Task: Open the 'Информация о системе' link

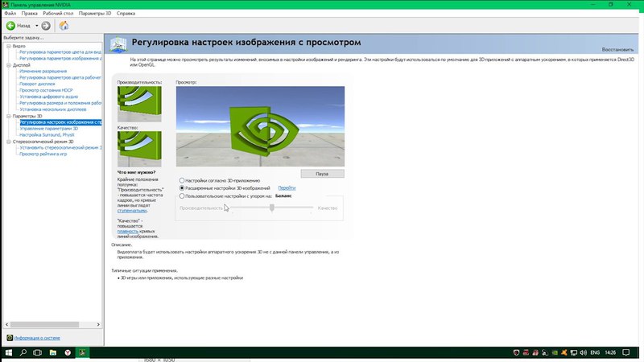Action: pyautogui.click(x=37, y=338)
